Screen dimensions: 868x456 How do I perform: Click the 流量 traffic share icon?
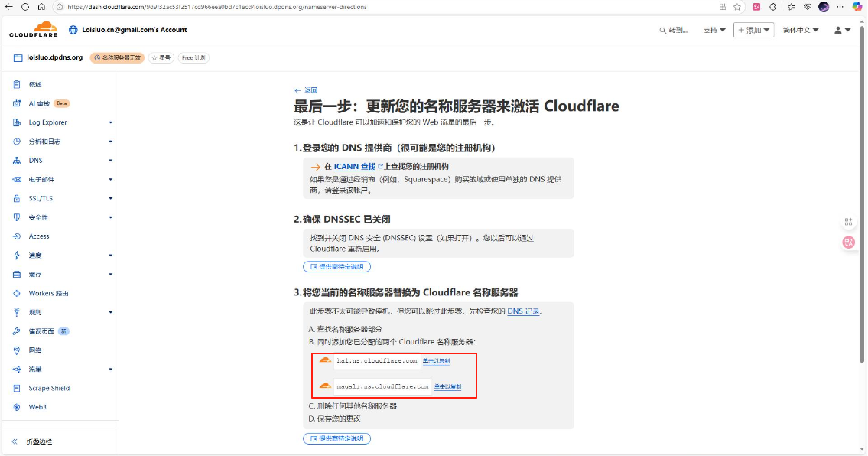point(17,369)
